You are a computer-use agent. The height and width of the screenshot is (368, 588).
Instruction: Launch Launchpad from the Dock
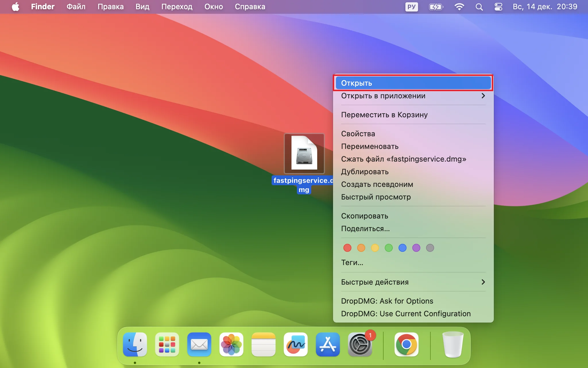pyautogui.click(x=167, y=344)
